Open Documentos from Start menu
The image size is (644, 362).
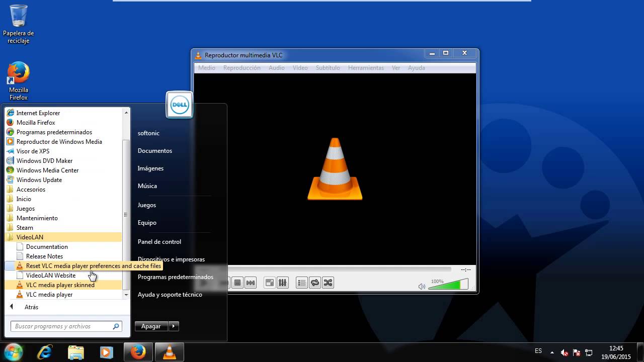155,151
